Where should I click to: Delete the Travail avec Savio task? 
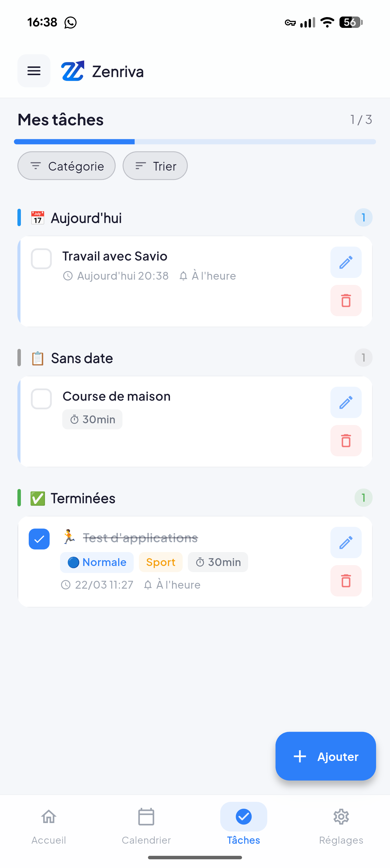pyautogui.click(x=346, y=301)
